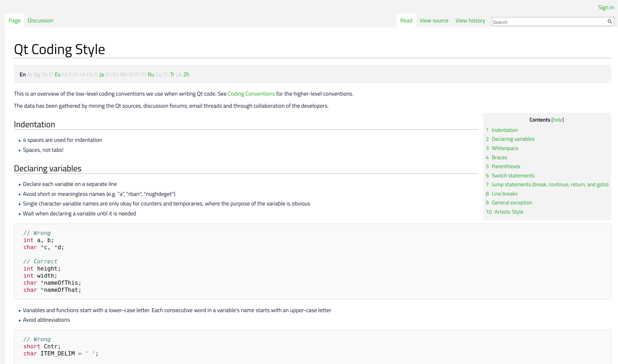Switch language to Es
Viewport: 618px width, 364px height.
pos(58,75)
